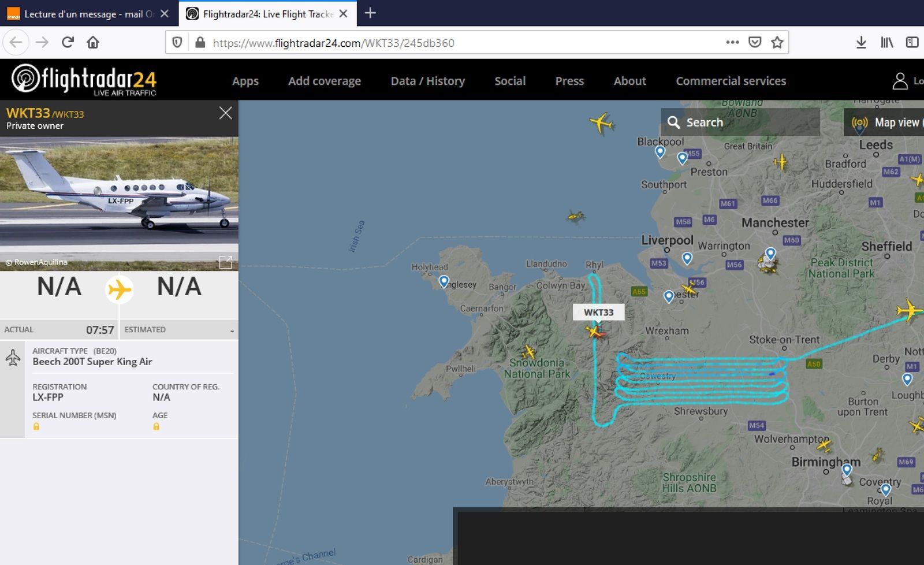Open the browser Library panel
This screenshot has width=924, height=565.
pyautogui.click(x=886, y=42)
